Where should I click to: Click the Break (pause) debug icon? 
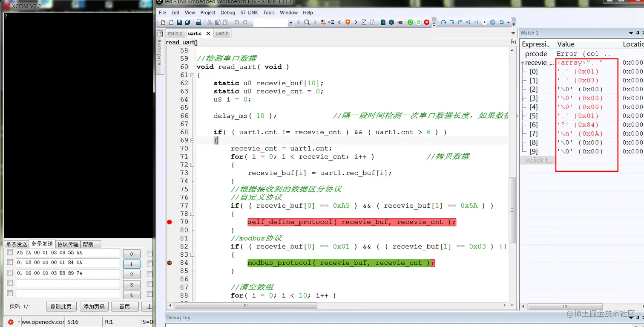tap(492, 22)
